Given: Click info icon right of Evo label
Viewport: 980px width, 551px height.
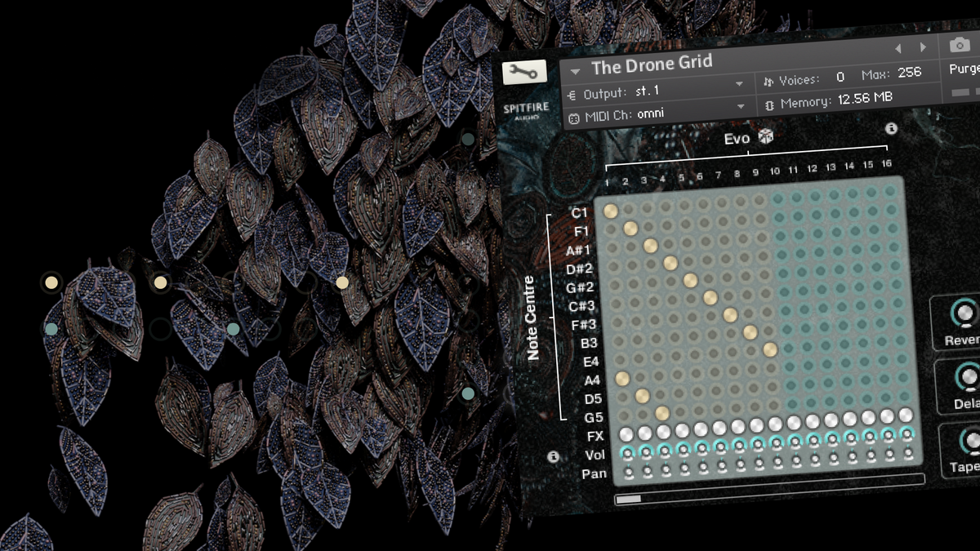Looking at the screenshot, I should [x=891, y=128].
